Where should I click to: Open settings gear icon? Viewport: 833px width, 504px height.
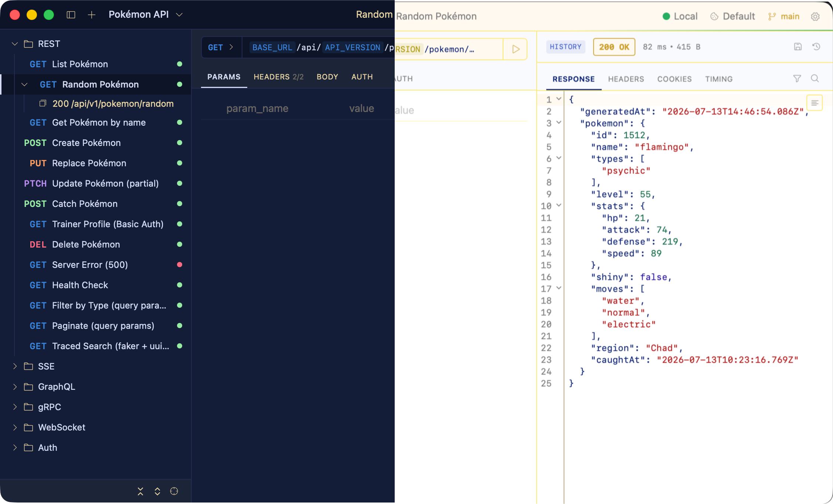(x=815, y=16)
